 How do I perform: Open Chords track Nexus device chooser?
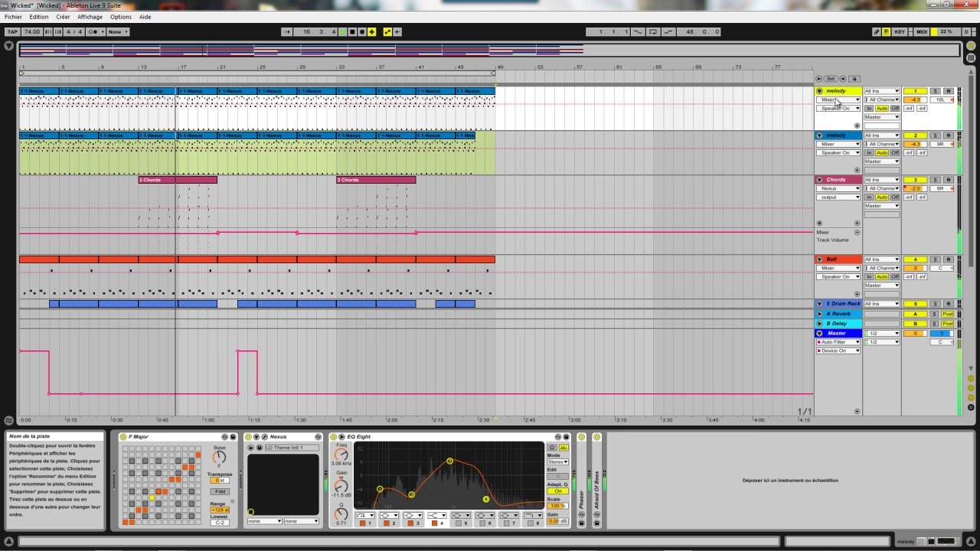click(838, 189)
